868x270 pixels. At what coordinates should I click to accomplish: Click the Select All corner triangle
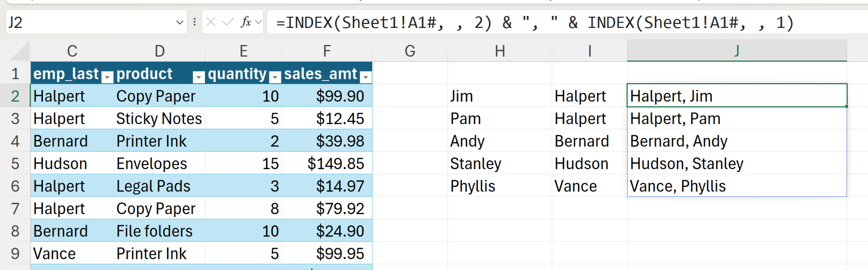tap(20, 52)
